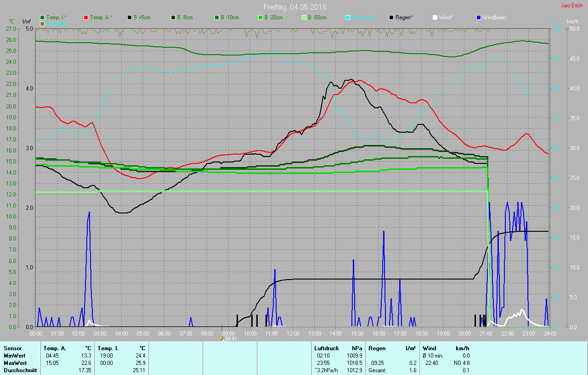Viewport: 588px width, 375px height.
Task: Select the Temp. A. column header
Action: [x=55, y=348]
